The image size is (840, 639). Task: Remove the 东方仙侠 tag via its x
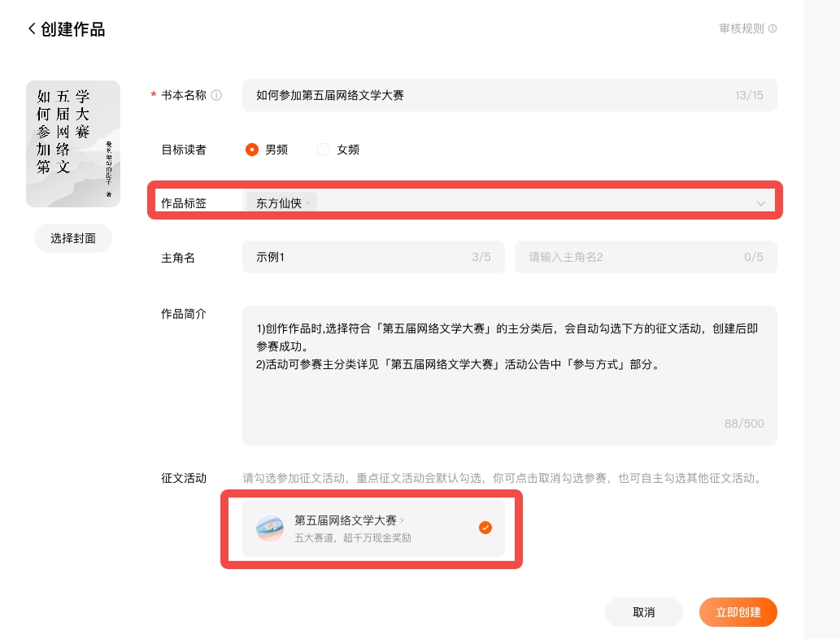(x=307, y=203)
